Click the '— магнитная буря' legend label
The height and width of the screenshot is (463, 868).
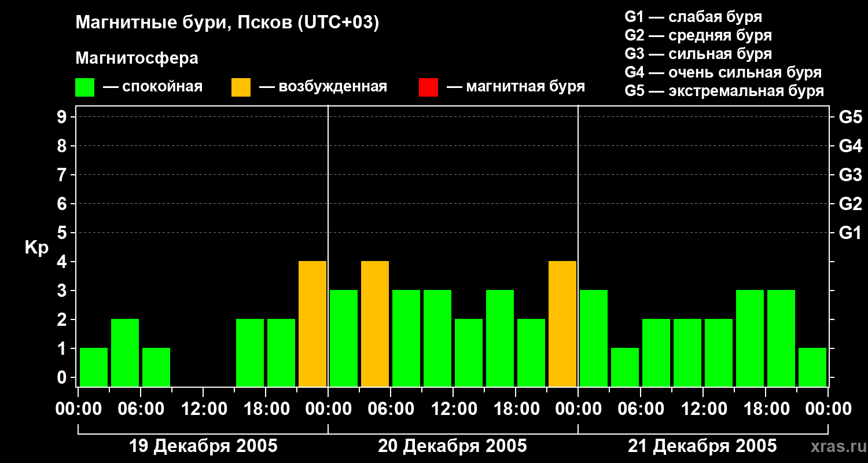[516, 87]
